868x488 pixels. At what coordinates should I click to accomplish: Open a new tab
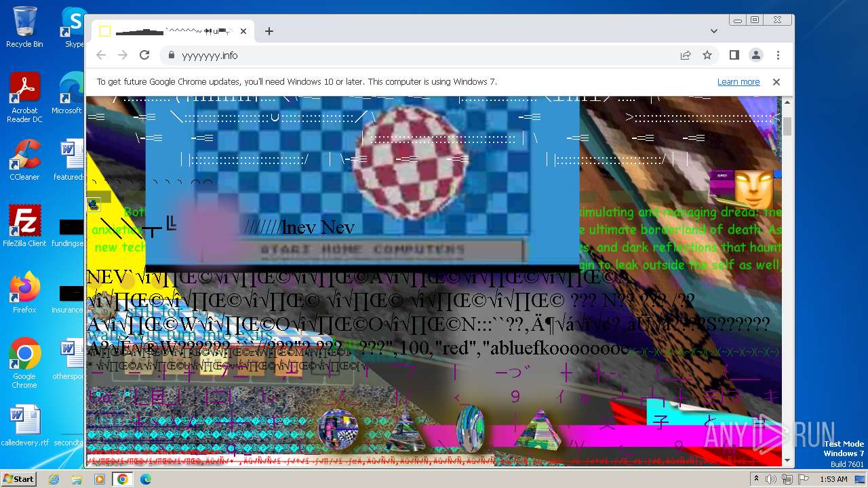pyautogui.click(x=269, y=31)
